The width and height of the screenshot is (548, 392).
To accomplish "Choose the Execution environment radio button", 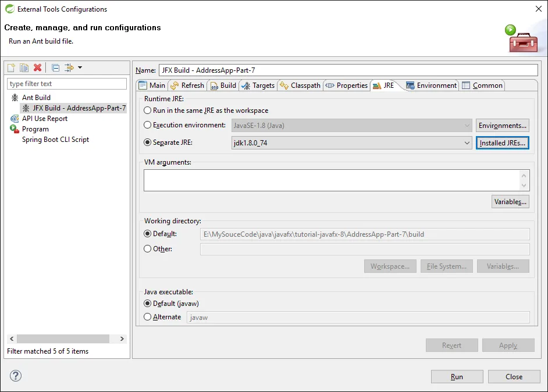I will 148,125.
